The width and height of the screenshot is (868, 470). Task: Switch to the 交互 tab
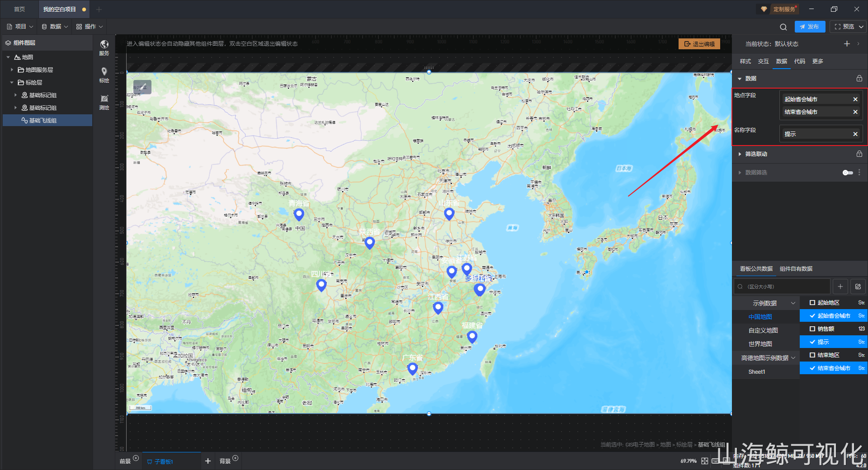(763, 61)
